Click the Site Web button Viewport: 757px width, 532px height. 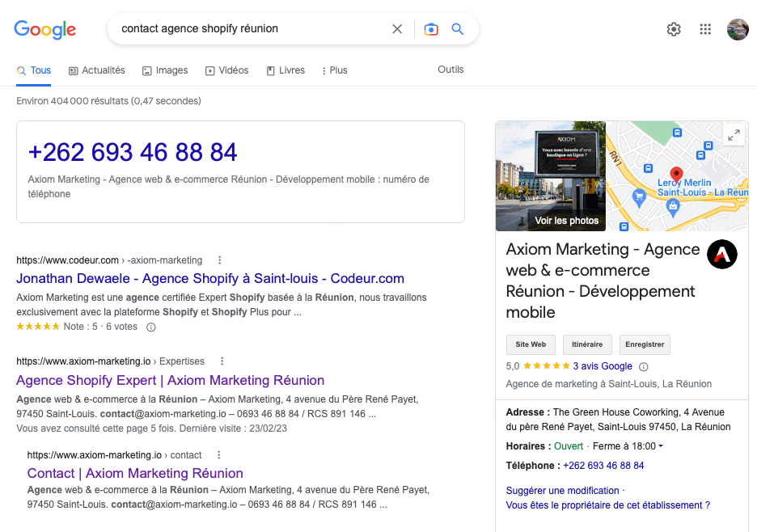531,344
